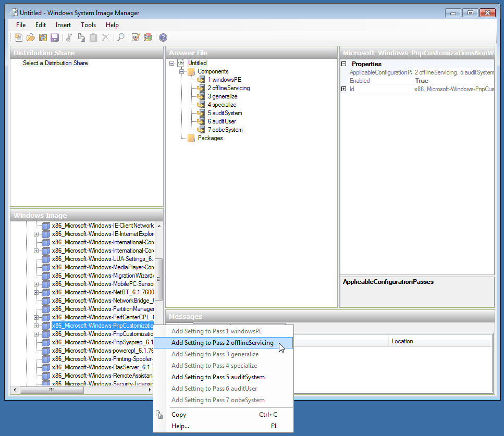Expand the highlighted PnpCustomizations component node
This screenshot has width=504, height=436.
click(x=36, y=326)
